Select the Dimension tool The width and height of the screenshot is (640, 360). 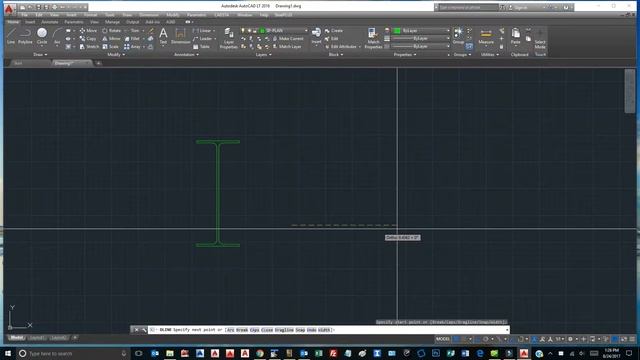[180, 36]
